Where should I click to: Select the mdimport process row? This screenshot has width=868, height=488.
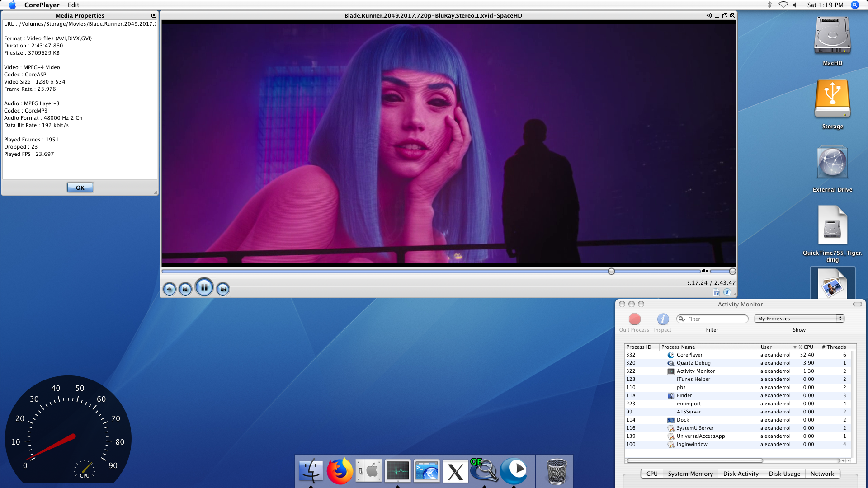click(x=737, y=404)
